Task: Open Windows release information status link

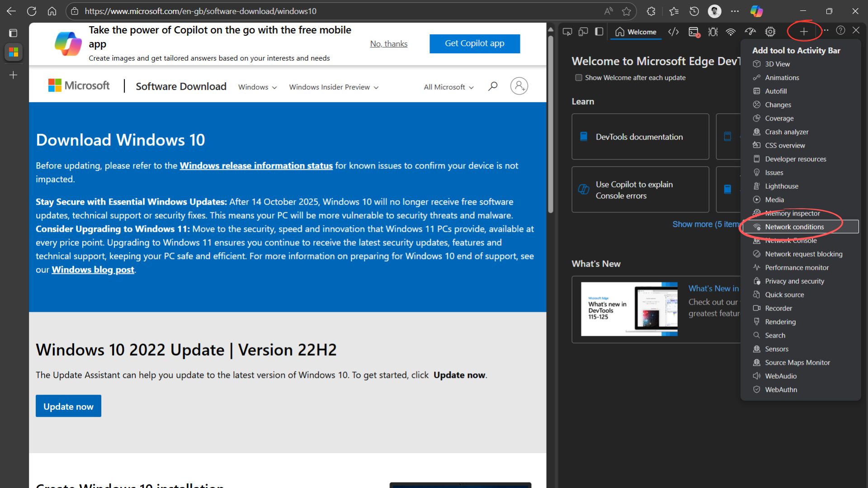Action: pos(256,165)
